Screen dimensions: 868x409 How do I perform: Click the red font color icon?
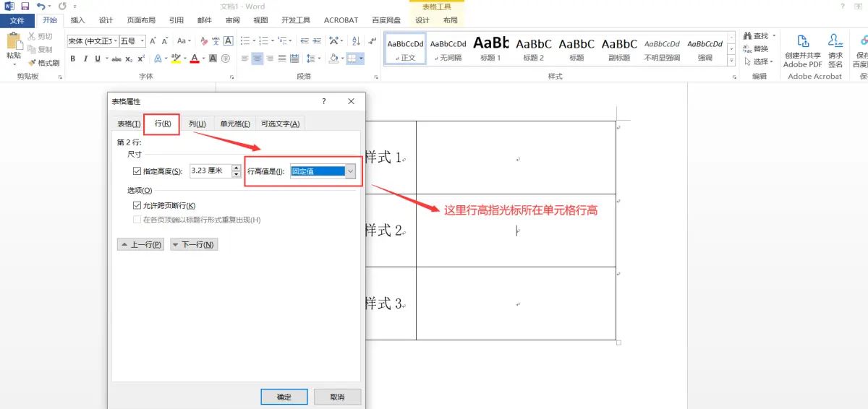coord(194,58)
